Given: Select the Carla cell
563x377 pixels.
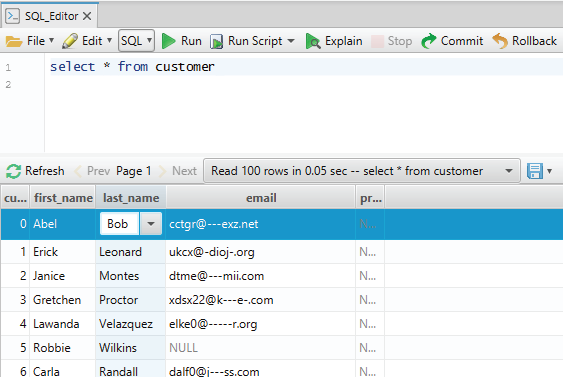Looking at the screenshot, I should [63, 369].
